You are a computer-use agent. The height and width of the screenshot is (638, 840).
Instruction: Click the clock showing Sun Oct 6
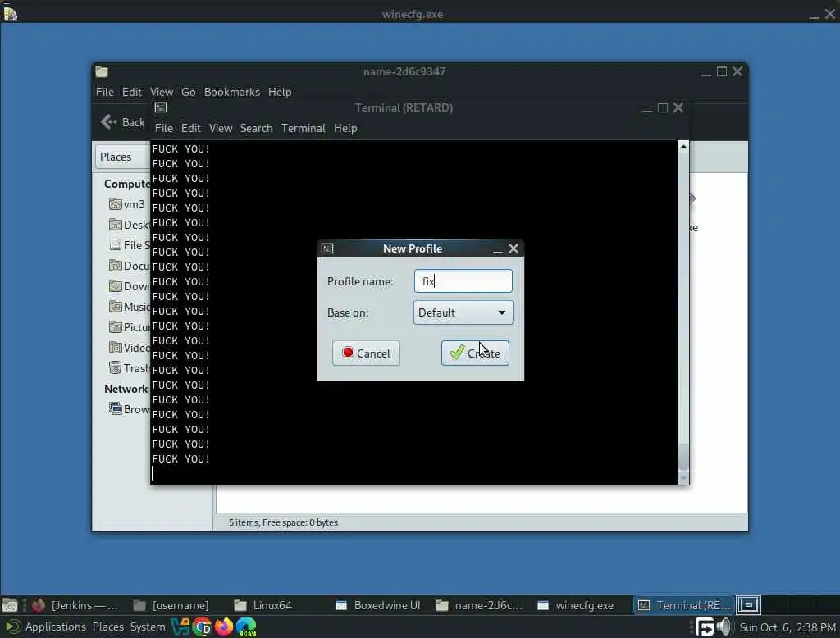[x=787, y=627]
